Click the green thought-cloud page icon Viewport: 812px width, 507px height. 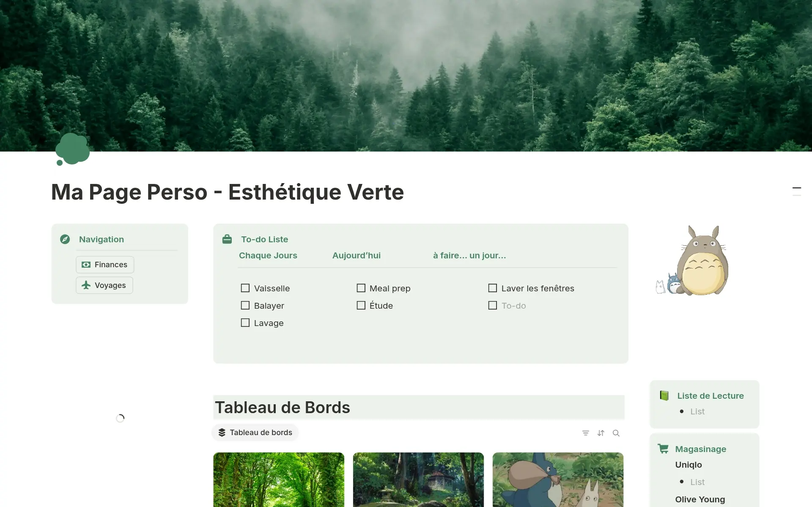click(x=72, y=149)
